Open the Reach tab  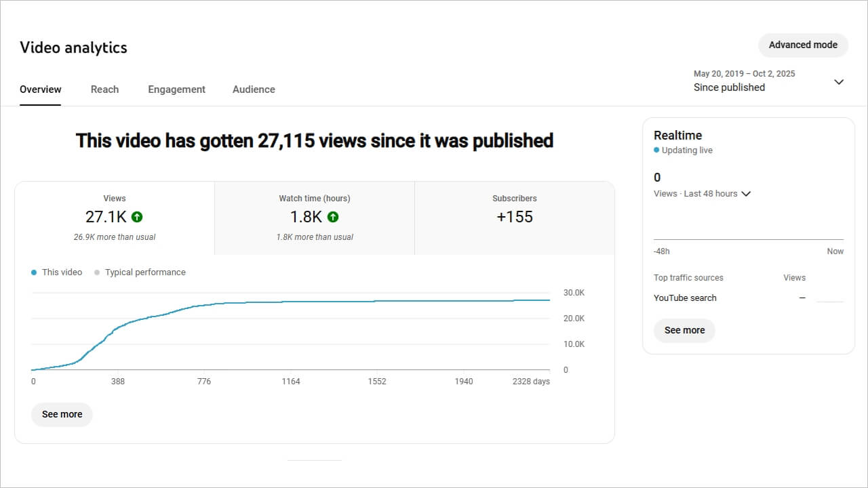pyautogui.click(x=104, y=89)
